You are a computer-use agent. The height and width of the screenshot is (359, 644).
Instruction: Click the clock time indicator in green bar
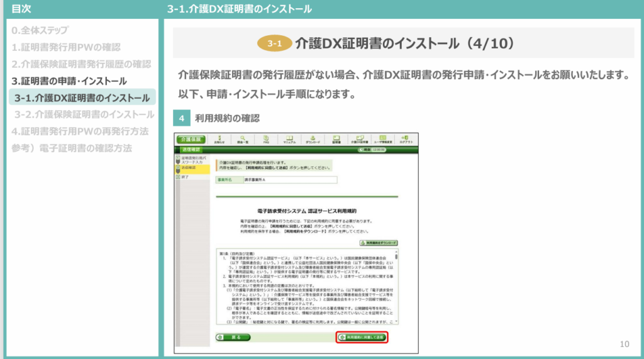pyautogui.click(x=372, y=150)
